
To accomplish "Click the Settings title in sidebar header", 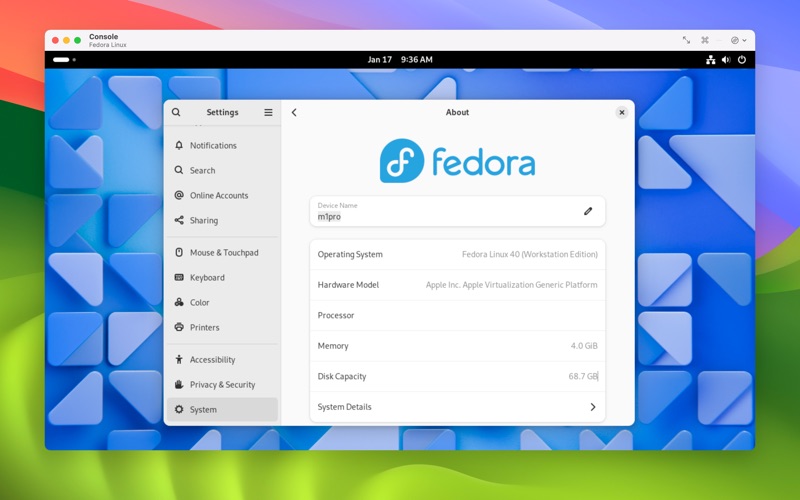I will pos(222,112).
